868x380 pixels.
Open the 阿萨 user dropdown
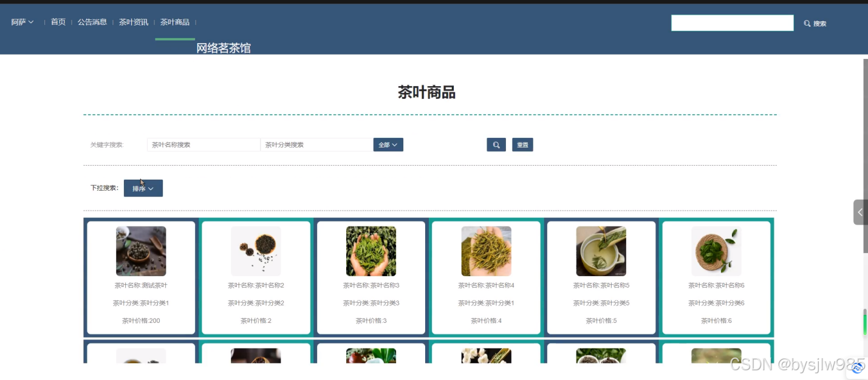[22, 22]
